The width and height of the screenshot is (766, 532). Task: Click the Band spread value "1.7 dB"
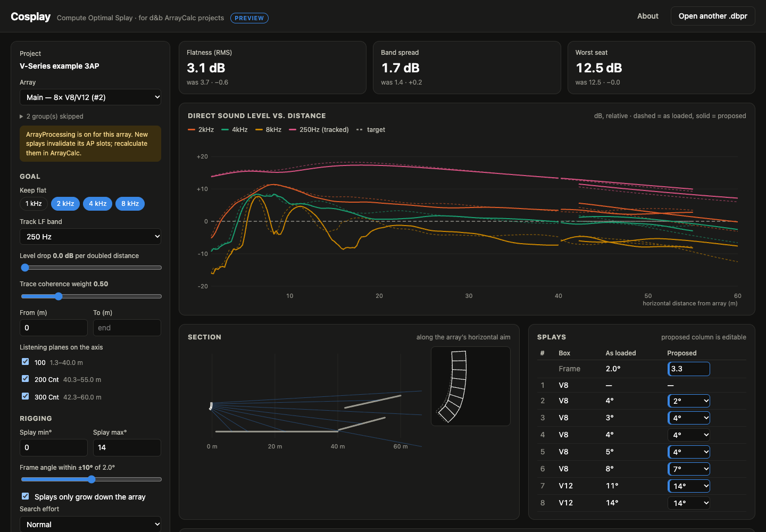point(401,68)
